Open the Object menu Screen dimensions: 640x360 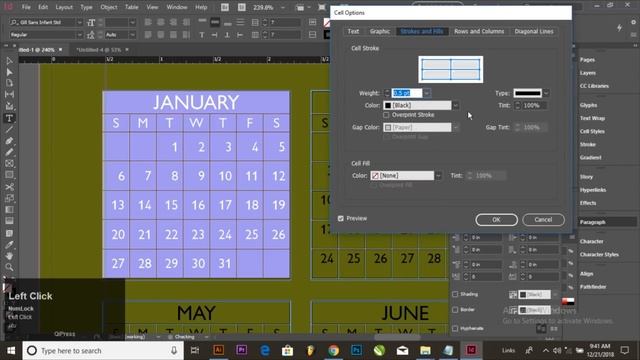pos(109,7)
